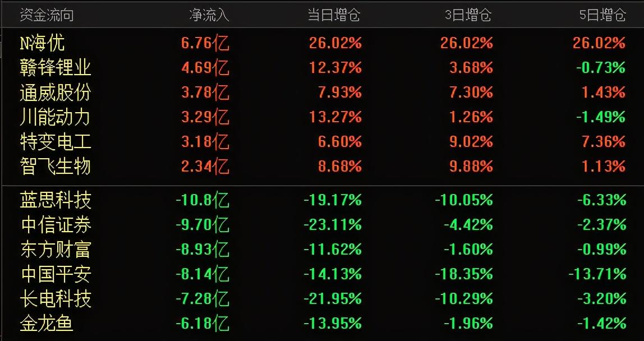Click the 资金流向 column header

47,15
